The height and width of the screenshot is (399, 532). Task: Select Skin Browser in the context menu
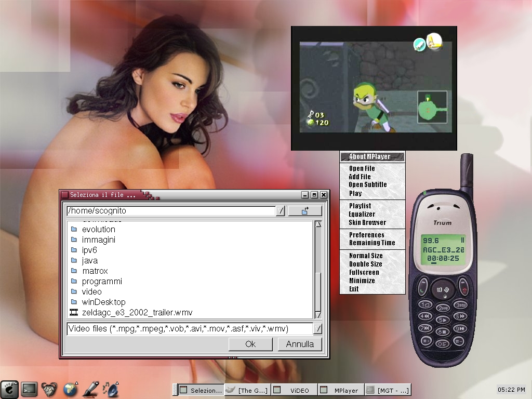click(367, 222)
